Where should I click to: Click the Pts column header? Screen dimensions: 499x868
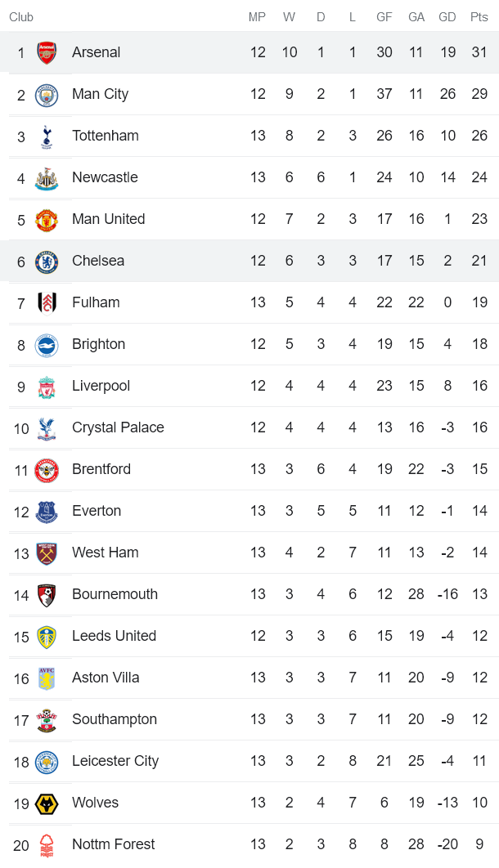click(x=479, y=17)
